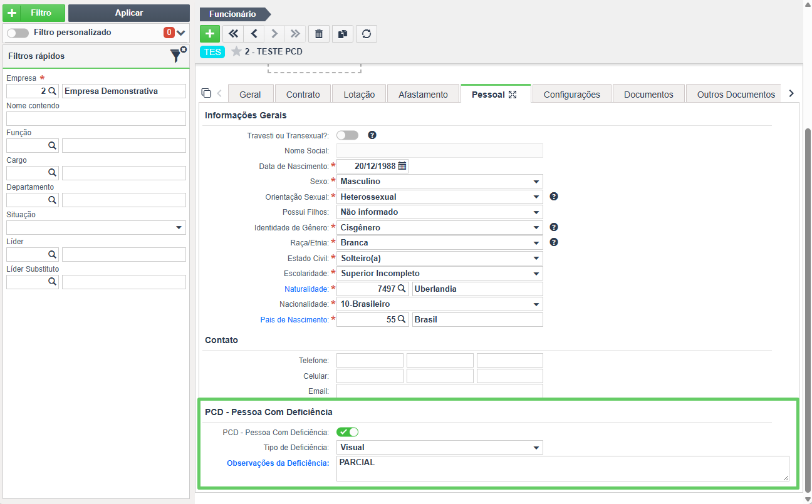Viewport: 812px width, 504px height.
Task: Click the vertical scrollbar on right
Action: coord(808,310)
